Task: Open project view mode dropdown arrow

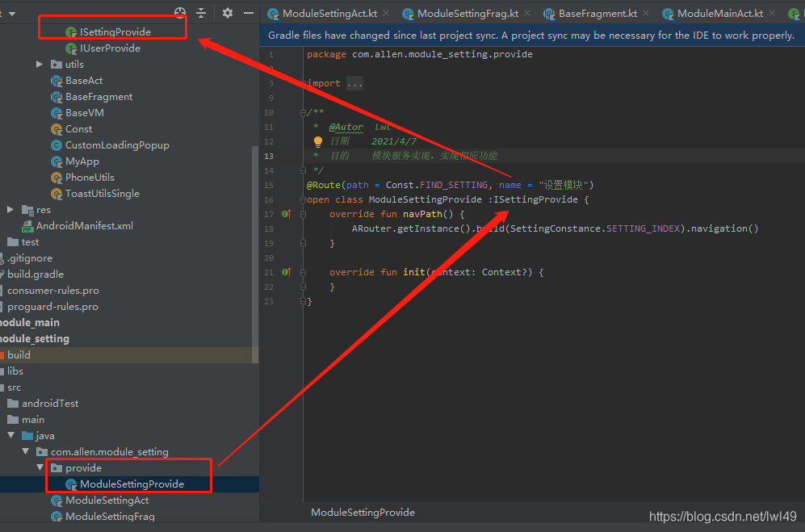Action: point(12,14)
